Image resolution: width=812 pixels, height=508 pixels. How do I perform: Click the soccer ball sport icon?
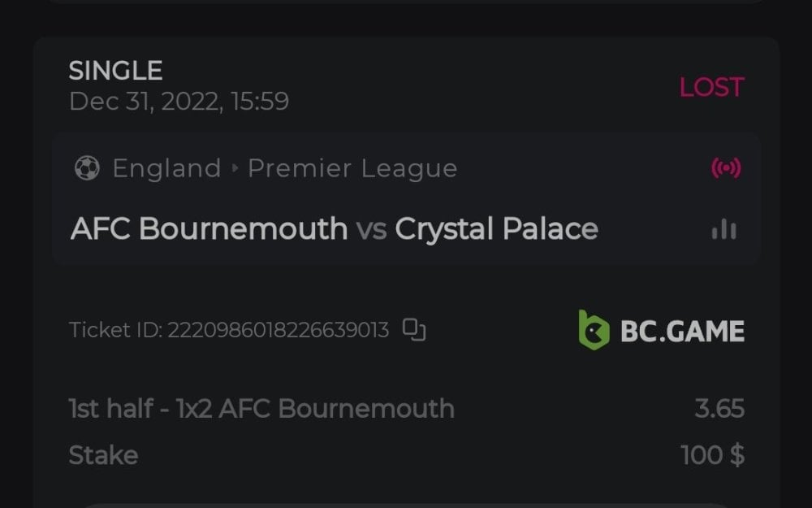[x=86, y=168]
